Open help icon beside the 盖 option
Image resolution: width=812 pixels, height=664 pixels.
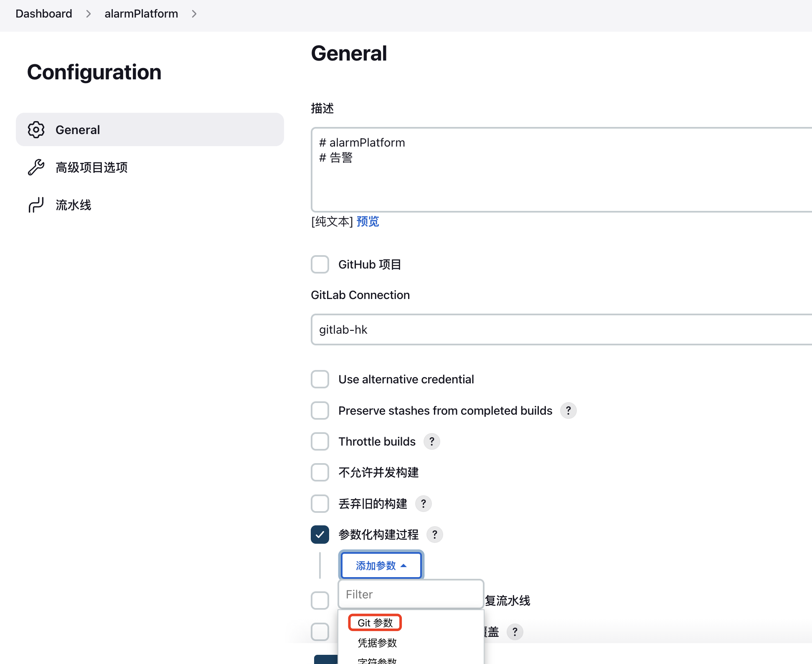pos(515,632)
